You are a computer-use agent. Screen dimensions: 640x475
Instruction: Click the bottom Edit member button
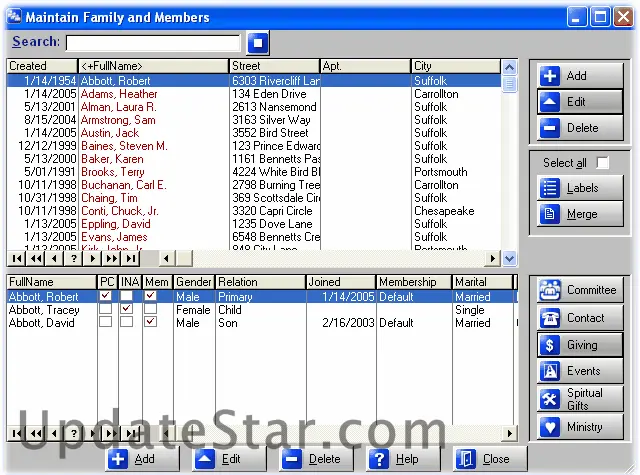click(x=229, y=459)
